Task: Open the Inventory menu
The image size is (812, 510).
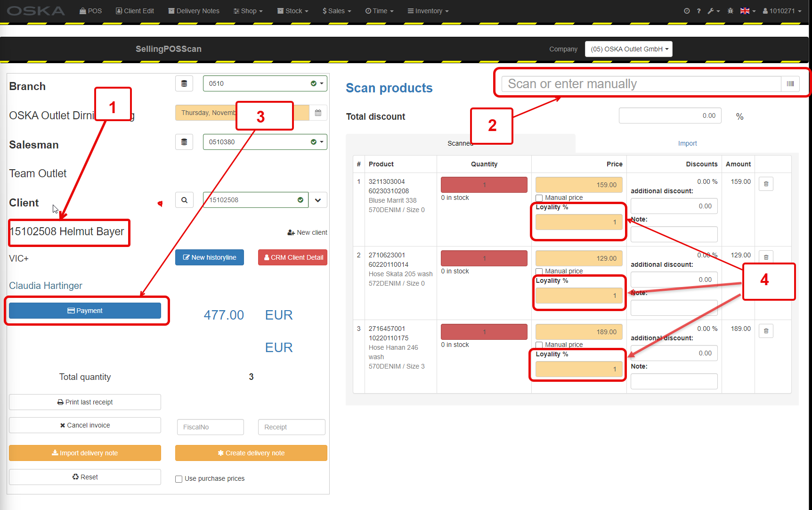Action: (428, 11)
